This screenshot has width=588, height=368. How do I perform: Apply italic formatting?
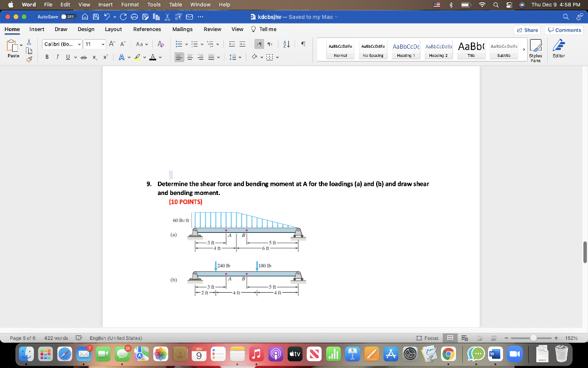[57, 57]
